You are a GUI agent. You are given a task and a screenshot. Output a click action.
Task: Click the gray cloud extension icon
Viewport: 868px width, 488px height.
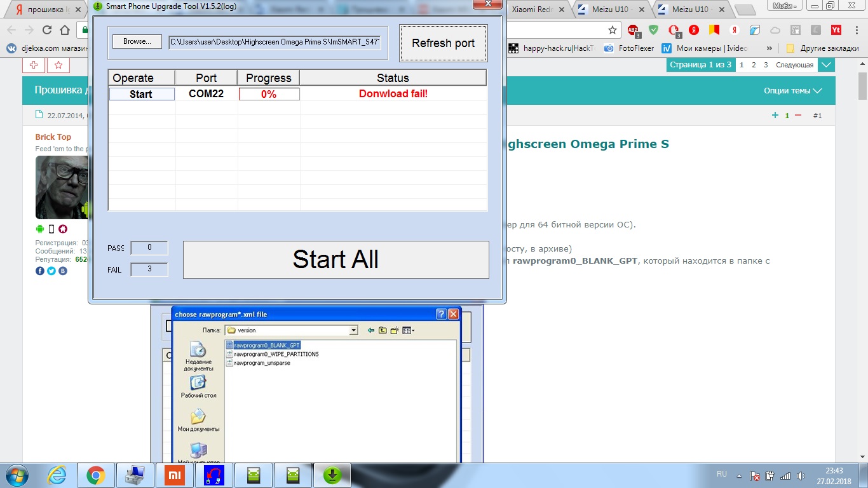(775, 30)
